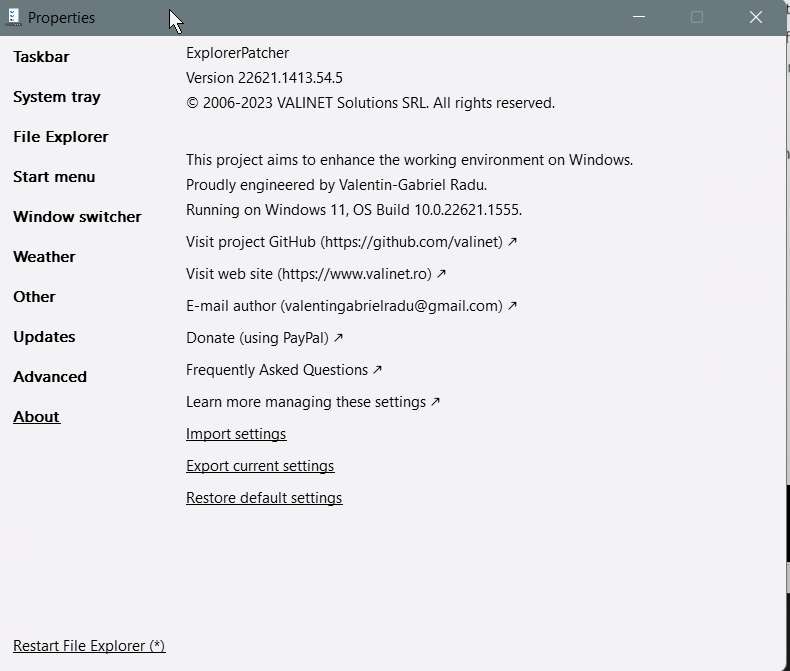The image size is (790, 671).
Task: Open the File Explorer section
Action: 61,137
